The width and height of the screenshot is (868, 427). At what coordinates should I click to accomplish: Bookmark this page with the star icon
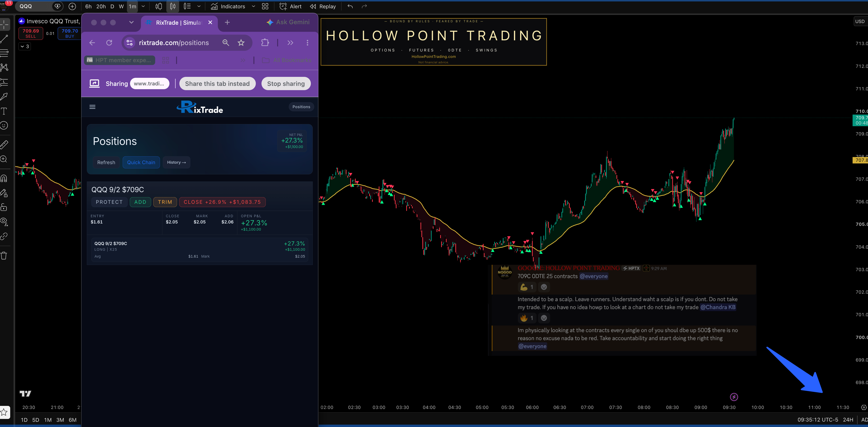[241, 43]
